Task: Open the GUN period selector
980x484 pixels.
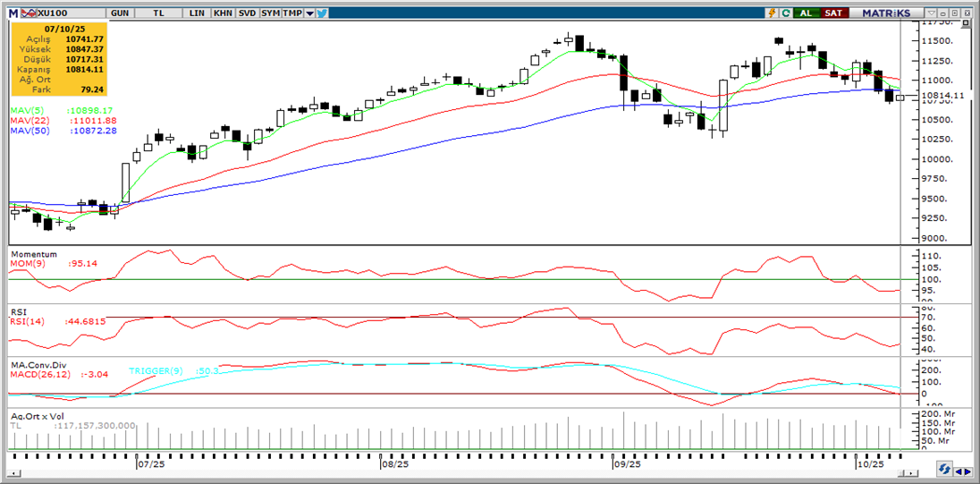Action: pos(119,13)
